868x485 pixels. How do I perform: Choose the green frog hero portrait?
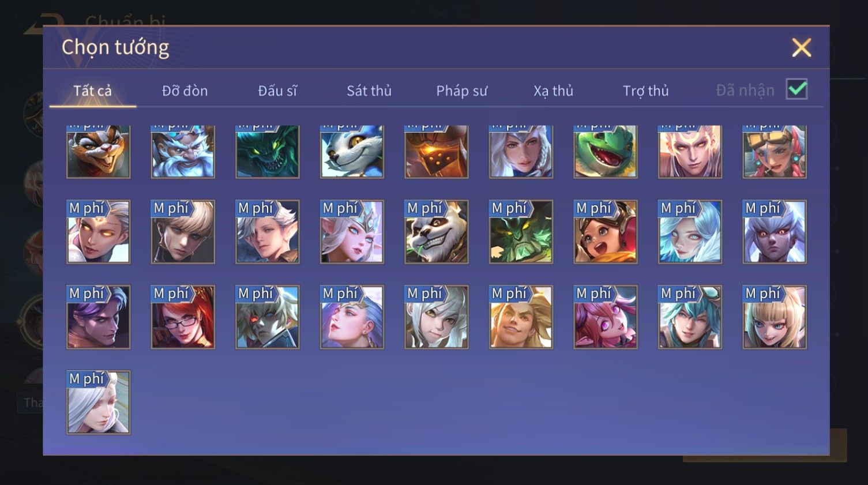click(606, 152)
